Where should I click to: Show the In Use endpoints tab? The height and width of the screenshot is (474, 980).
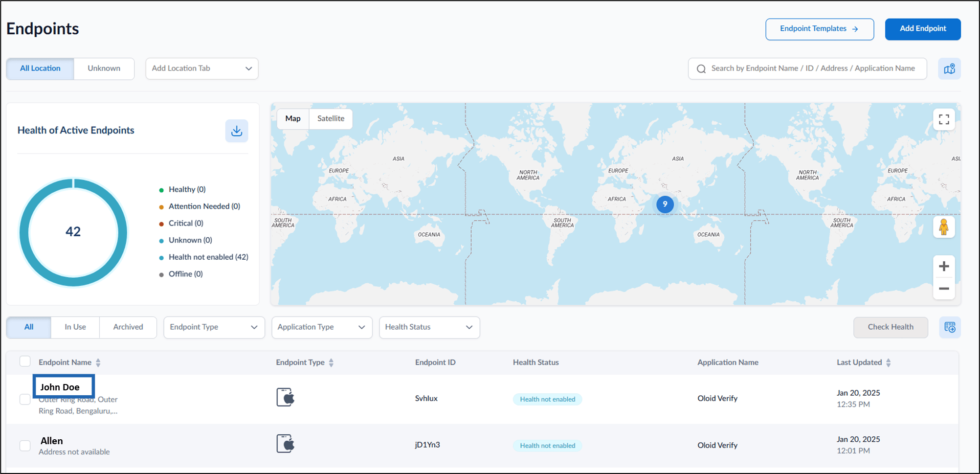(75, 327)
